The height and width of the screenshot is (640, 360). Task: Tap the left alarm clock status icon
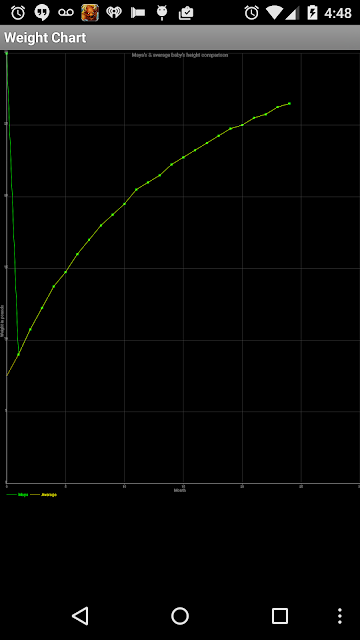tap(18, 13)
